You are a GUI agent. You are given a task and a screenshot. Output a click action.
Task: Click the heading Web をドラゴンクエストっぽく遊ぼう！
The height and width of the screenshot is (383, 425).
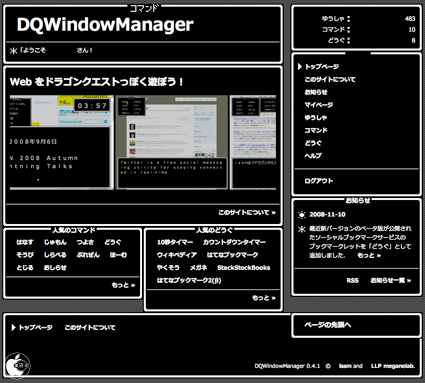pos(97,82)
